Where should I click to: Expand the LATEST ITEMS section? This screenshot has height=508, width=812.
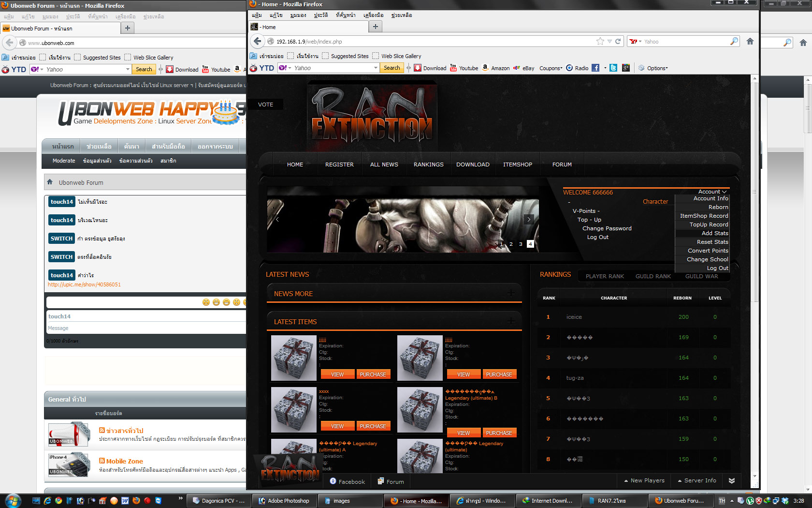(x=511, y=321)
